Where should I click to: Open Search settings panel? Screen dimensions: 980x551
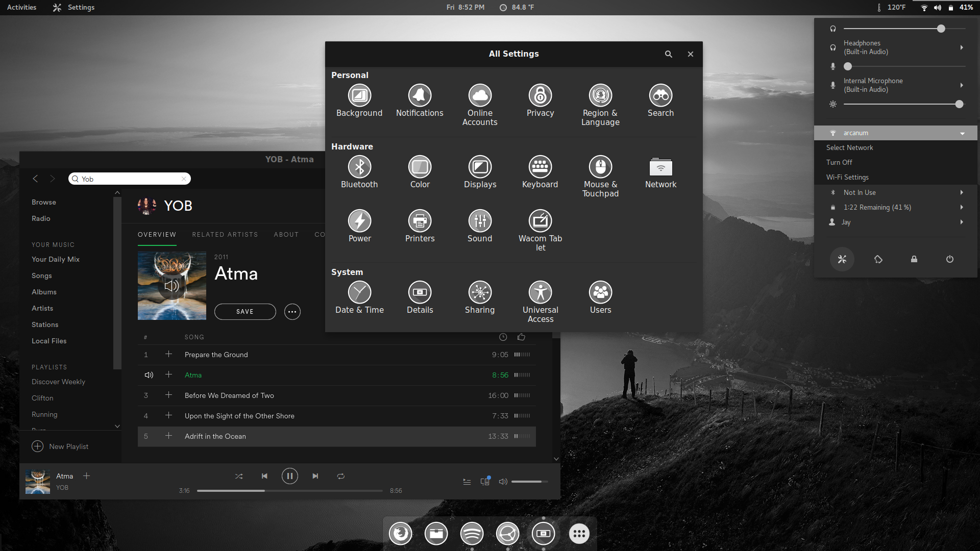[660, 101]
